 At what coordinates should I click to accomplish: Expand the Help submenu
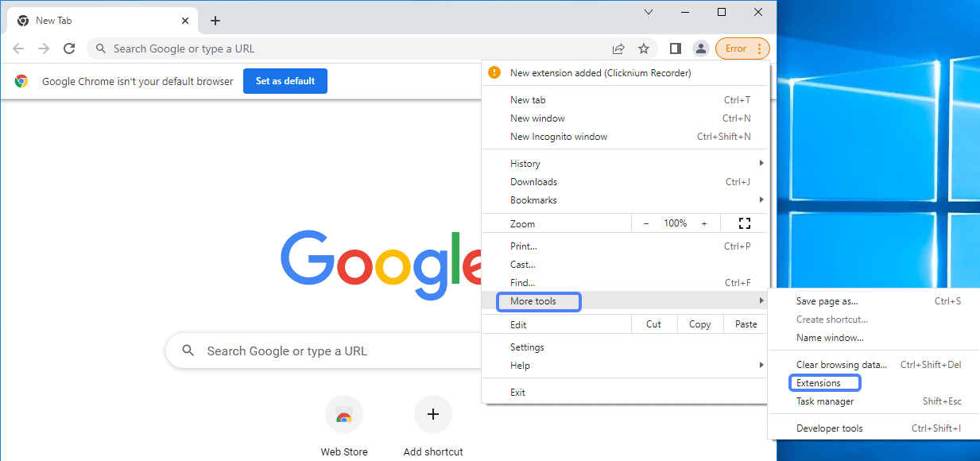[x=520, y=365]
